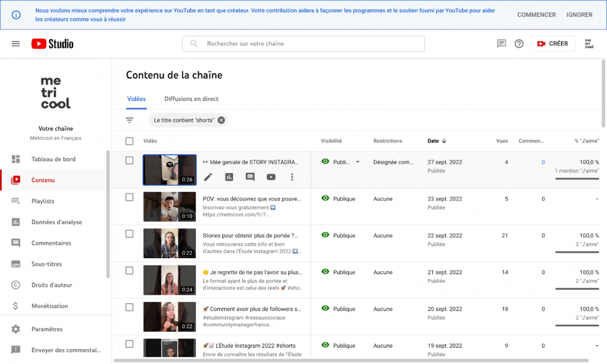Select checkbox for Stories pour obtenir video
607x364 pixels.
(129, 234)
